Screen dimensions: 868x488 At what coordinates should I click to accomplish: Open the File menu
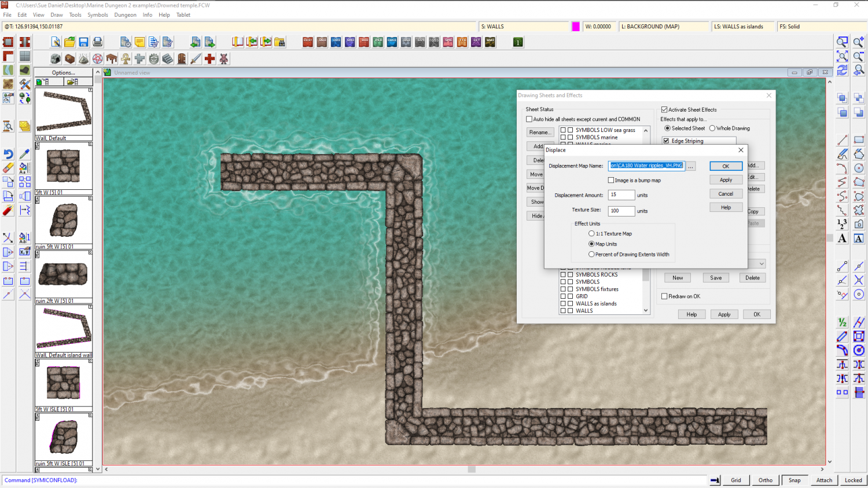(x=7, y=15)
